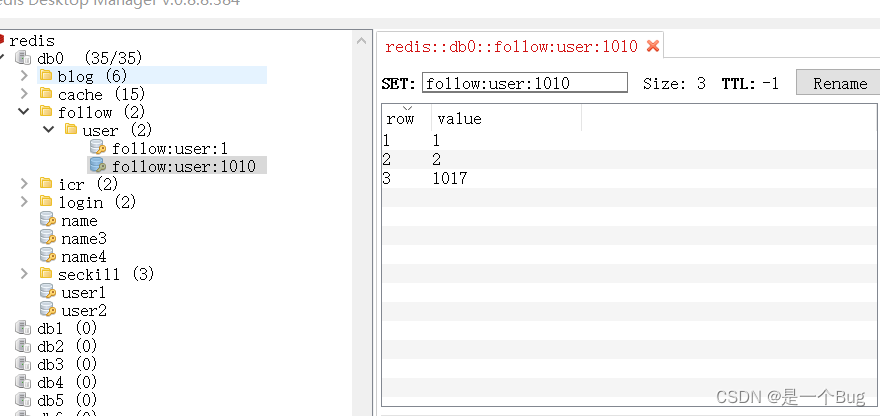Viewport: 880px width, 416px height.
Task: Sort by the row column header
Action: tap(400, 118)
